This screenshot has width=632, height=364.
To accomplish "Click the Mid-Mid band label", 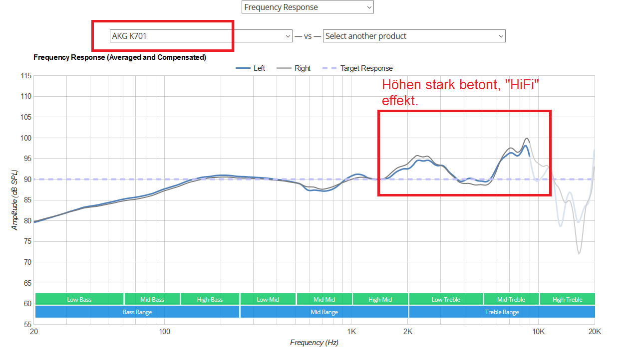I will click(x=324, y=299).
